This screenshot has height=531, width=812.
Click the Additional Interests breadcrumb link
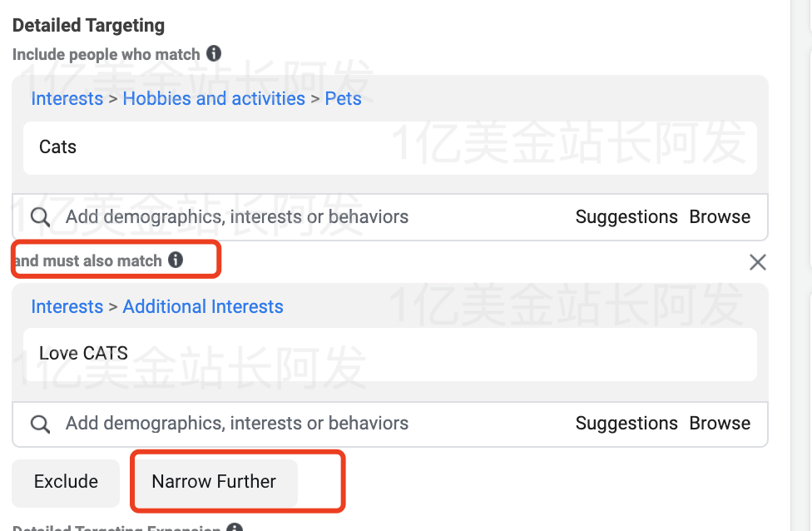tap(203, 306)
